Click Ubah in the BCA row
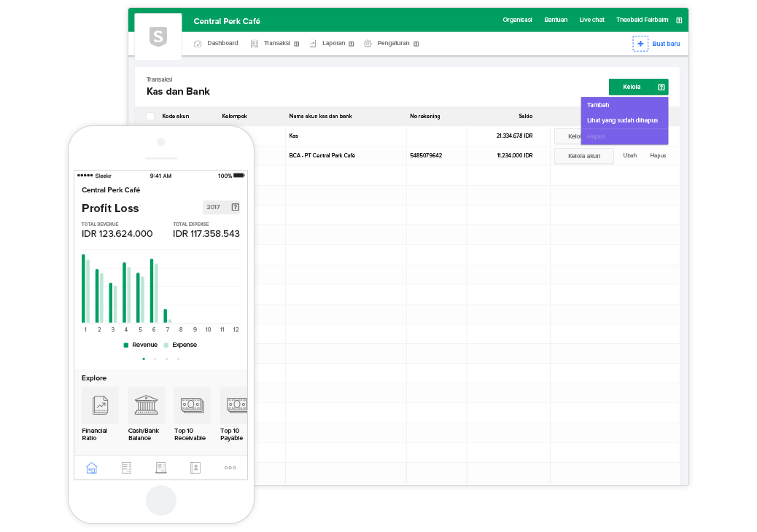This screenshot has height=532, width=757. pos(630,155)
